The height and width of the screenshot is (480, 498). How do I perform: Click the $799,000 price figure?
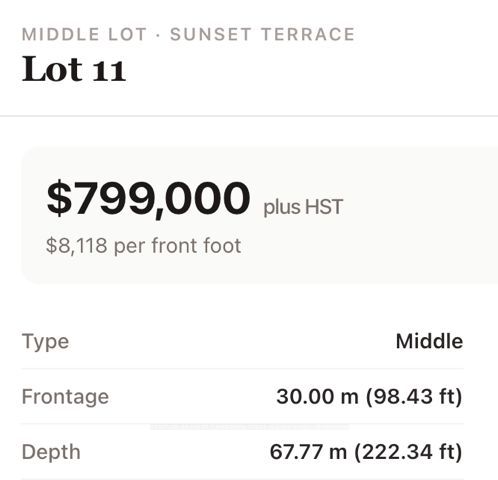coord(148,199)
